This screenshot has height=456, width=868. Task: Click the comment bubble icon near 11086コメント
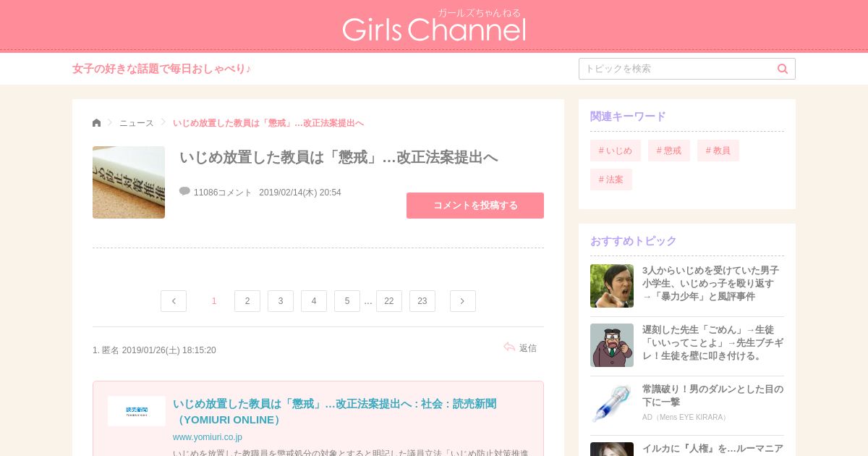coord(184,192)
